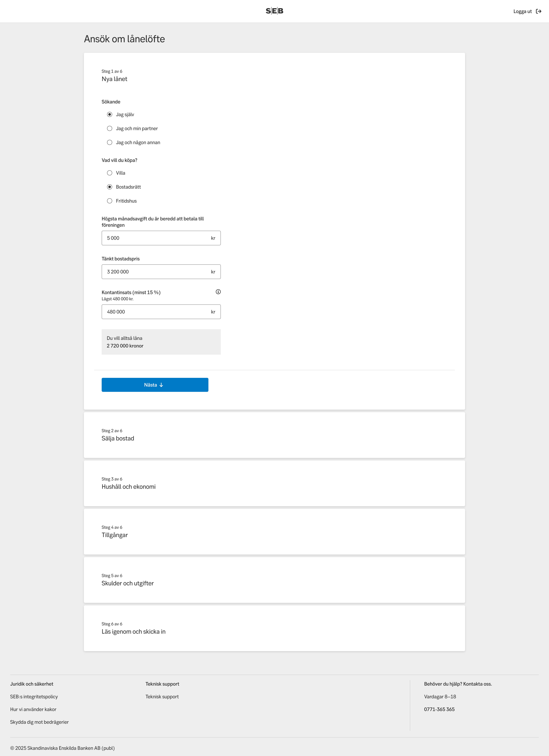The height and width of the screenshot is (756, 549).
Task: Open the 'Hushåll och ekonomi' section
Action: pyautogui.click(x=129, y=486)
